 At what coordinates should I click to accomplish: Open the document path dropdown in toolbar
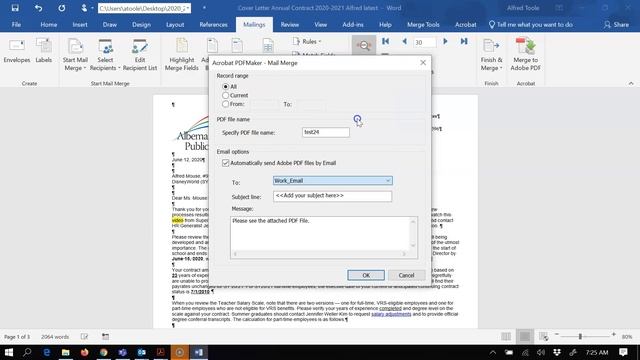click(x=188, y=8)
